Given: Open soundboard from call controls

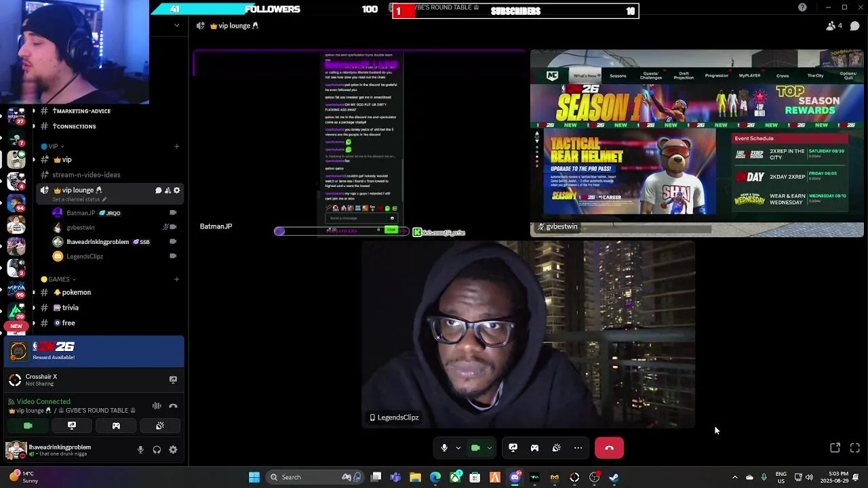Looking at the screenshot, I should (x=557, y=448).
